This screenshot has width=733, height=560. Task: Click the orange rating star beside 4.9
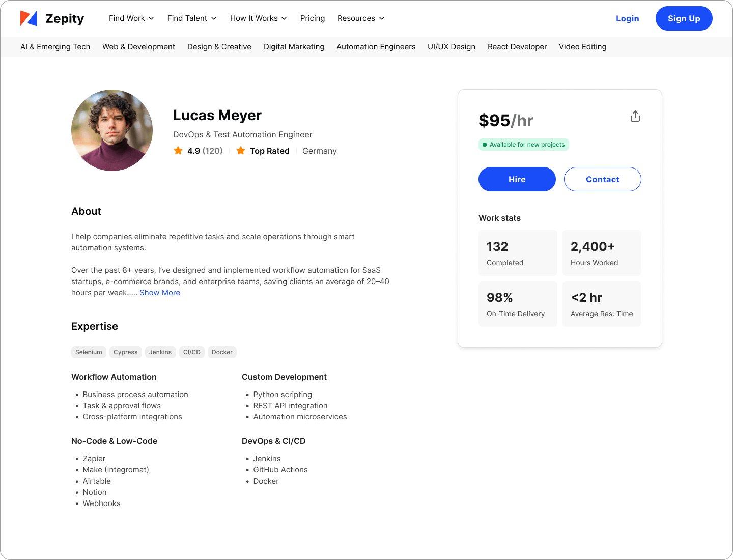click(x=178, y=151)
